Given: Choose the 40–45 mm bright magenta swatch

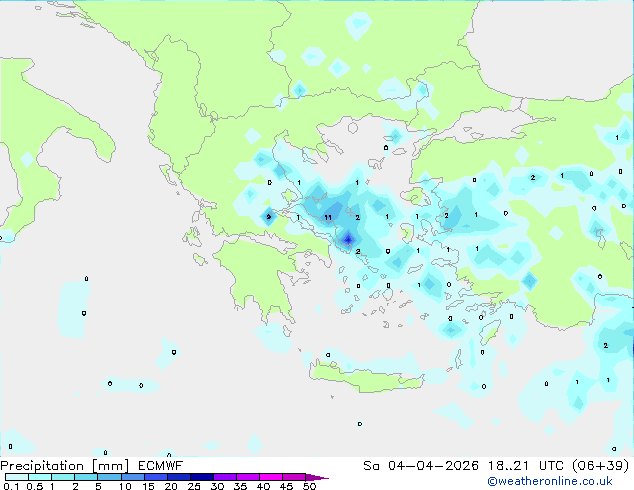Looking at the screenshot, I should point(271,477).
